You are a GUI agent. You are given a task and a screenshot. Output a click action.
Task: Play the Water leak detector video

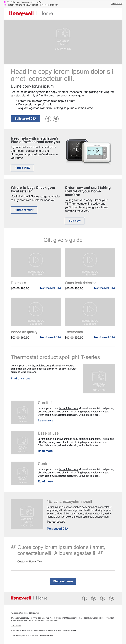coord(90,260)
